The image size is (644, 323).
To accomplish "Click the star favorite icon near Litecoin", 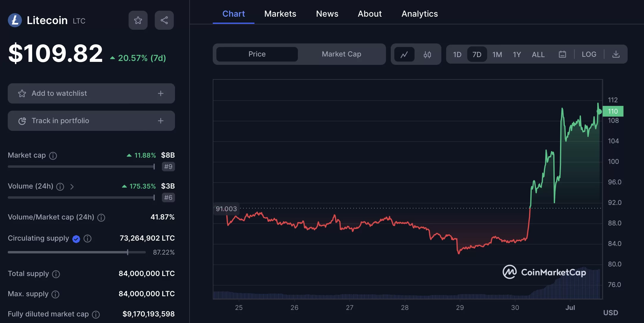I will click(138, 20).
